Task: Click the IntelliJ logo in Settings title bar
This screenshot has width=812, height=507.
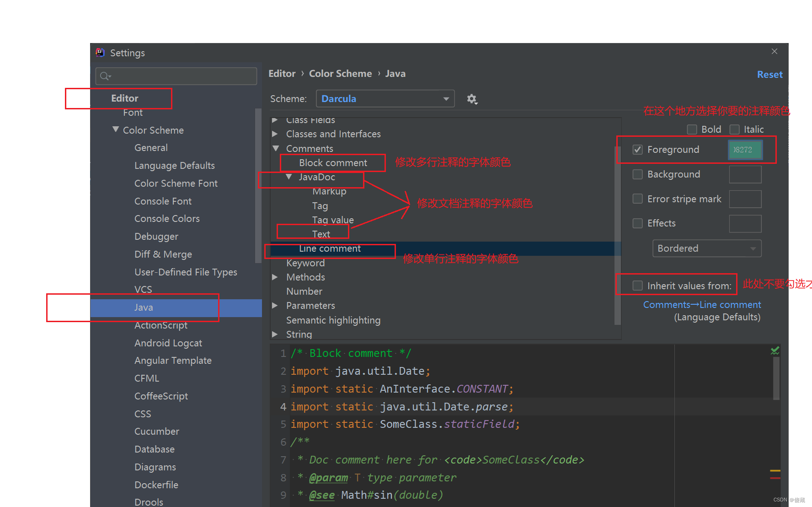Action: (x=100, y=53)
